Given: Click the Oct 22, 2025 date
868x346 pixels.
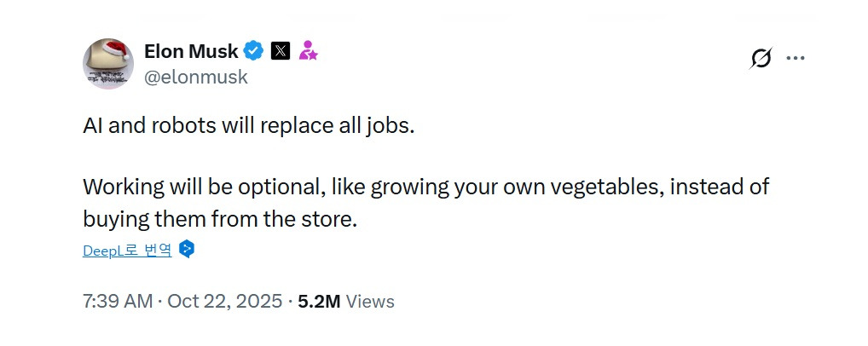Looking at the screenshot, I should 225,301.
